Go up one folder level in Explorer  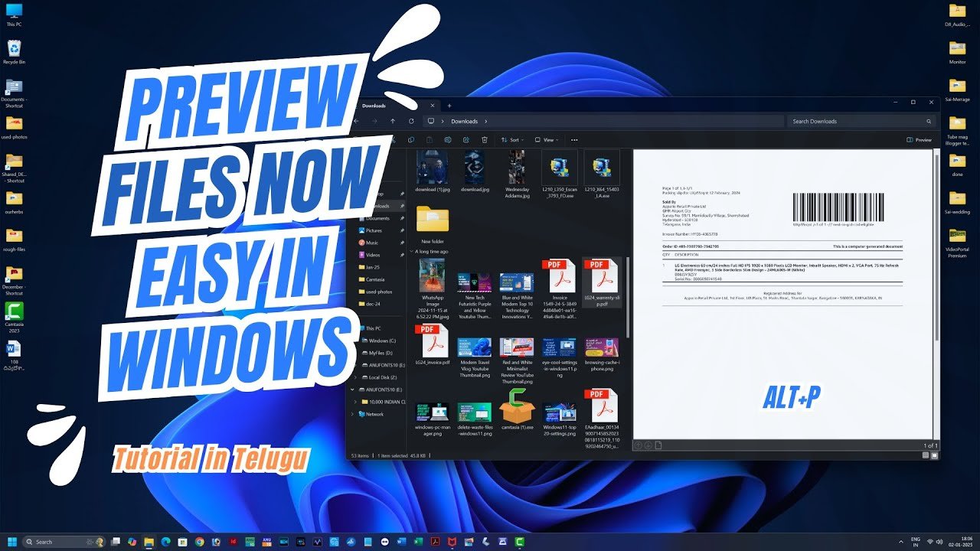(393, 121)
